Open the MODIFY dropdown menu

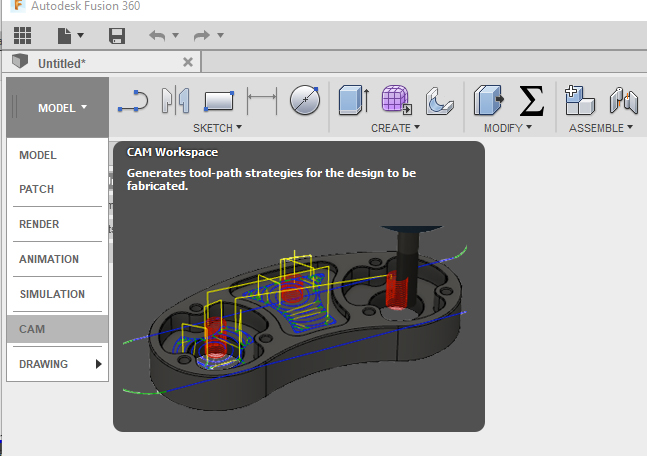pyautogui.click(x=508, y=128)
